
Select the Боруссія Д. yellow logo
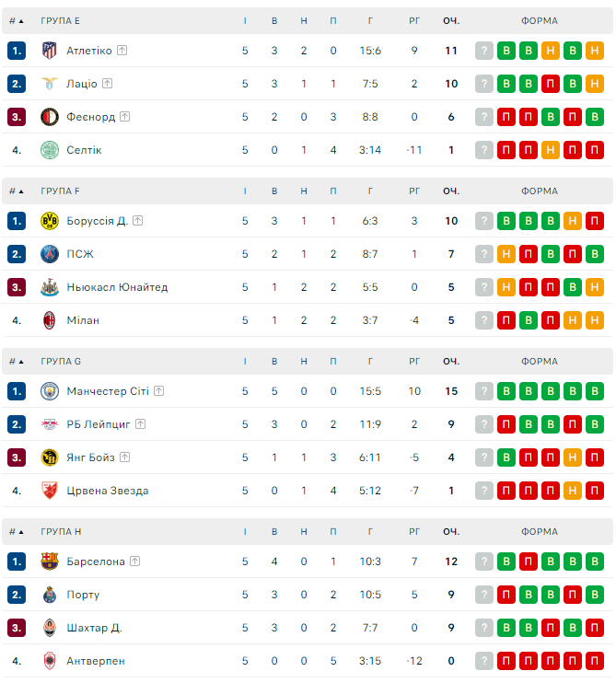point(50,221)
